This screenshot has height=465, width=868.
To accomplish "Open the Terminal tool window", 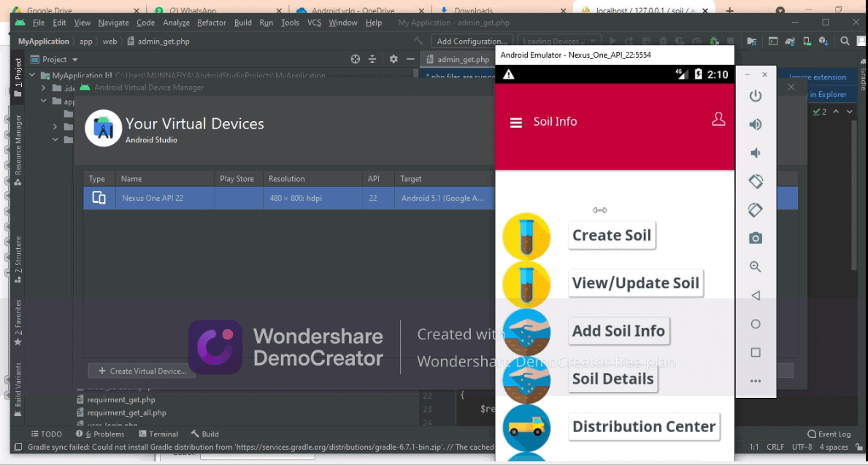I will (158, 434).
